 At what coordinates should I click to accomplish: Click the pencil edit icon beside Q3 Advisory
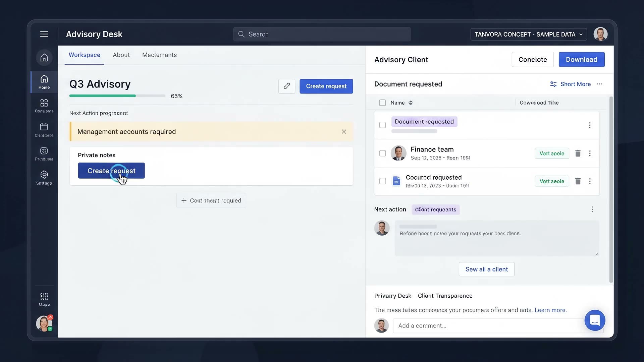pos(287,86)
